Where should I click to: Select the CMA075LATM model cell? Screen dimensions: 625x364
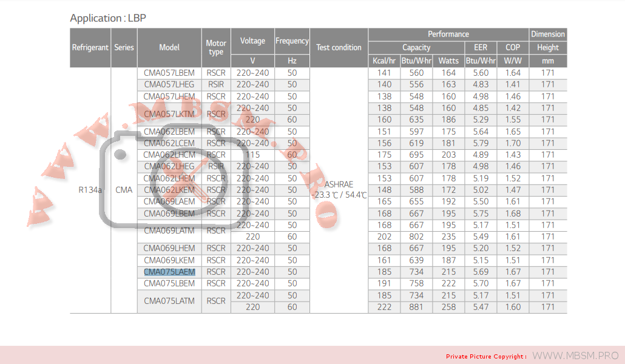coord(169,301)
